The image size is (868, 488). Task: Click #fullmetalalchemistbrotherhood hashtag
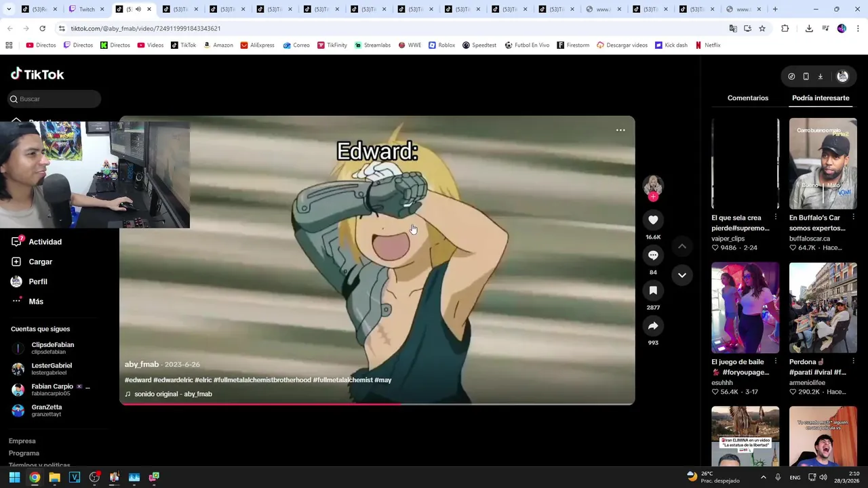[x=262, y=380]
